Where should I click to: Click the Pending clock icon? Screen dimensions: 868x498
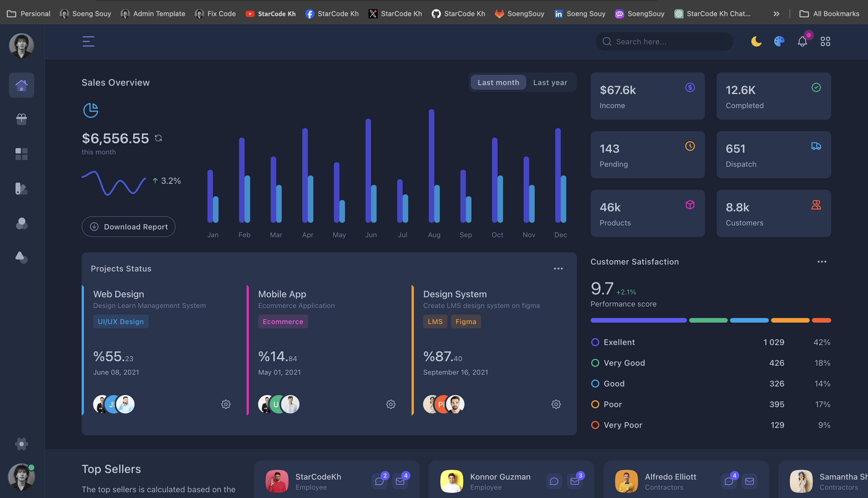coord(690,146)
